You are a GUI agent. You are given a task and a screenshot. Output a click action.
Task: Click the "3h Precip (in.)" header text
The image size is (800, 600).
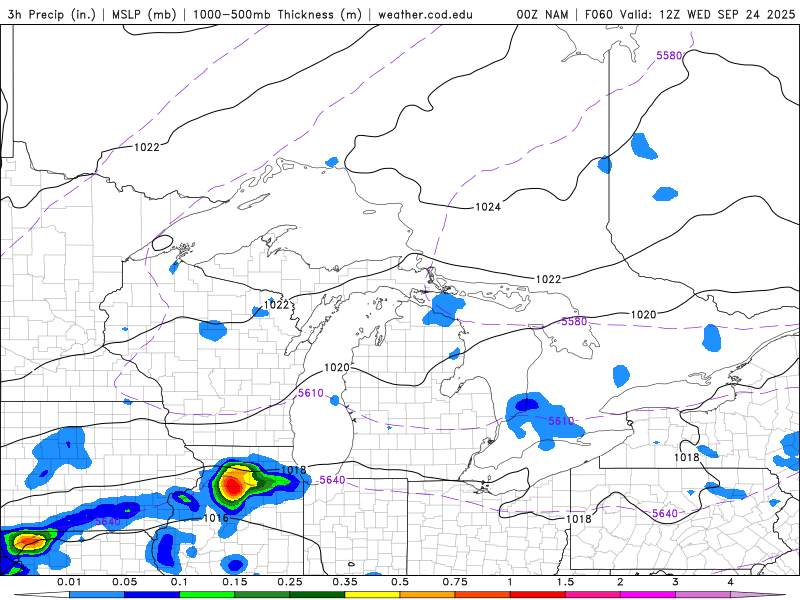(x=52, y=14)
